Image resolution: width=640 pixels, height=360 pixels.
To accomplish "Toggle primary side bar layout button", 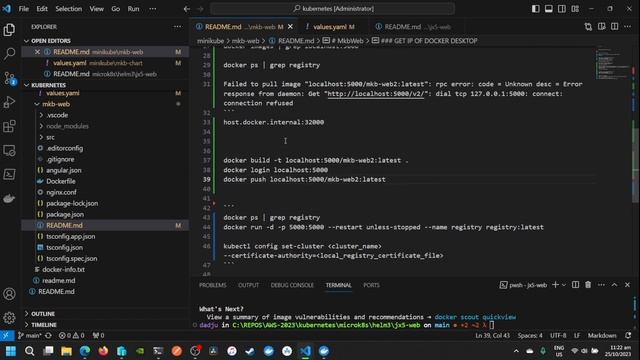I will [x=536, y=9].
